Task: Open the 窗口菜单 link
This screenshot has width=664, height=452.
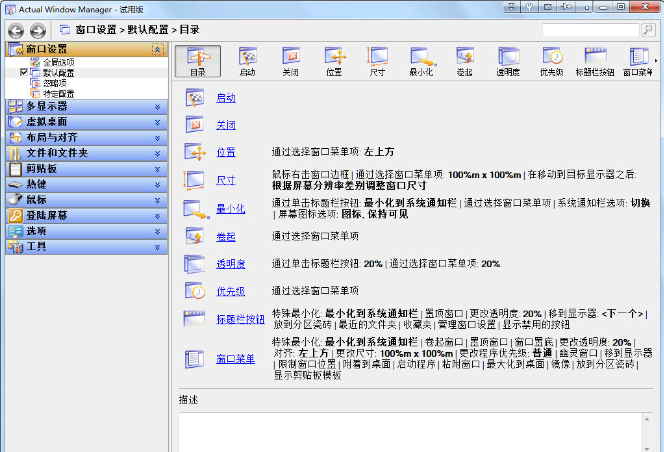Action: (x=235, y=359)
